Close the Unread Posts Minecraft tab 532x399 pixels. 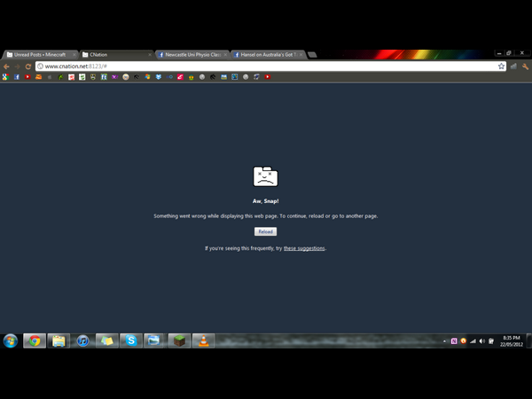tap(74, 55)
